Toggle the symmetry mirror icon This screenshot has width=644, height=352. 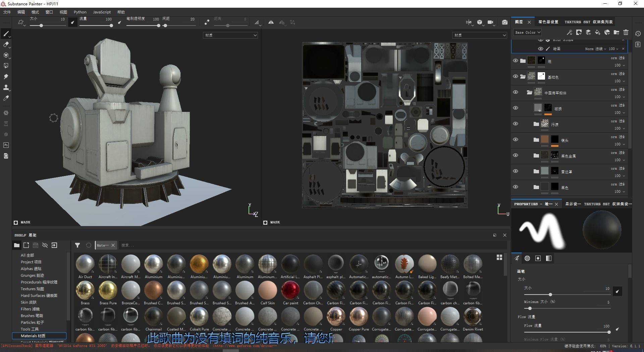click(271, 22)
